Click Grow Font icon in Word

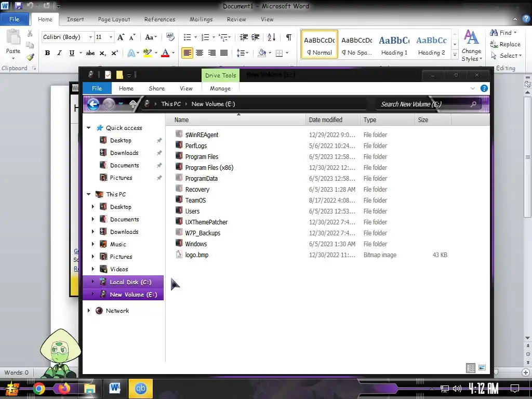tap(121, 37)
